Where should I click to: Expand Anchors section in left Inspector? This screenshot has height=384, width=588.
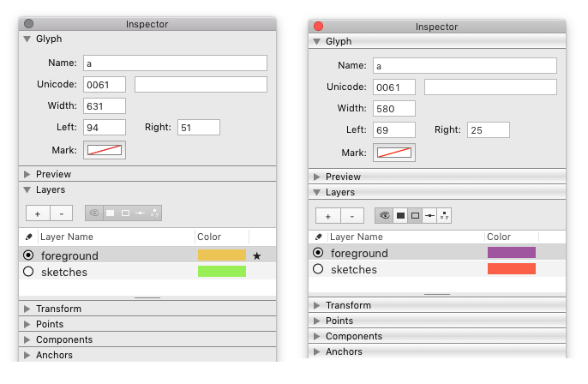coord(27,355)
